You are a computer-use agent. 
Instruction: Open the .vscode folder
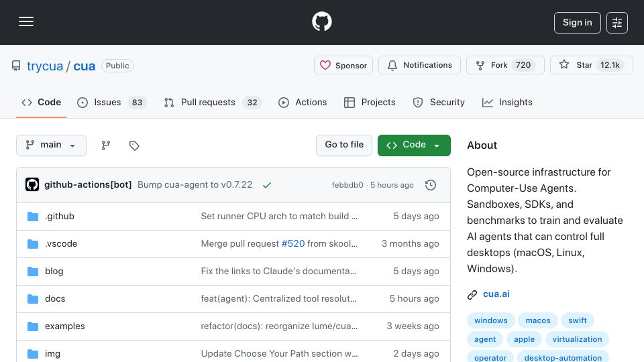(61, 244)
